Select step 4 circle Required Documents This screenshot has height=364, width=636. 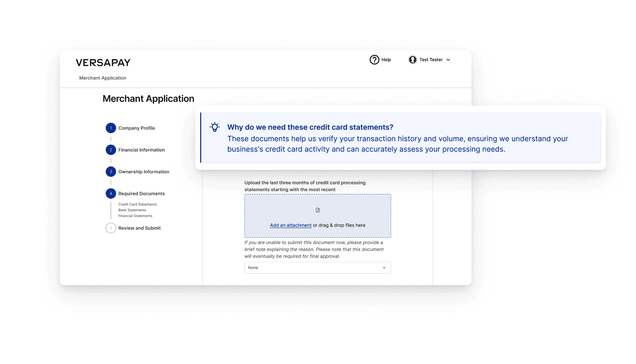click(111, 194)
